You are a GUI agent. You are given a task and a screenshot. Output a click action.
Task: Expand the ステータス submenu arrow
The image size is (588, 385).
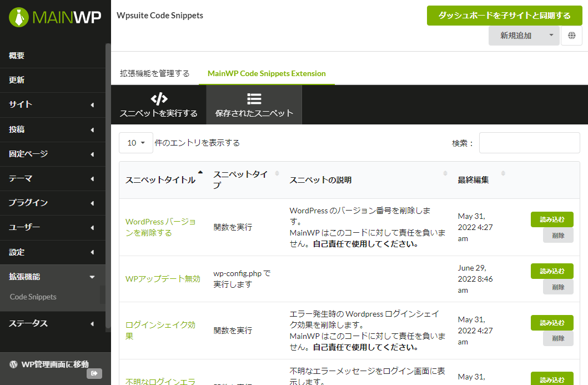pos(92,324)
